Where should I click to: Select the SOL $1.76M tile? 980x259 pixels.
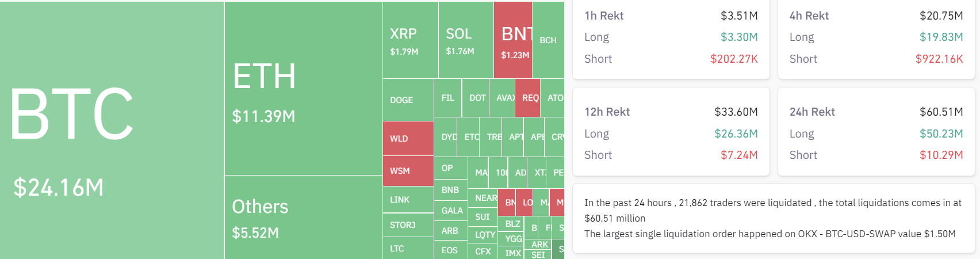pyautogui.click(x=465, y=40)
